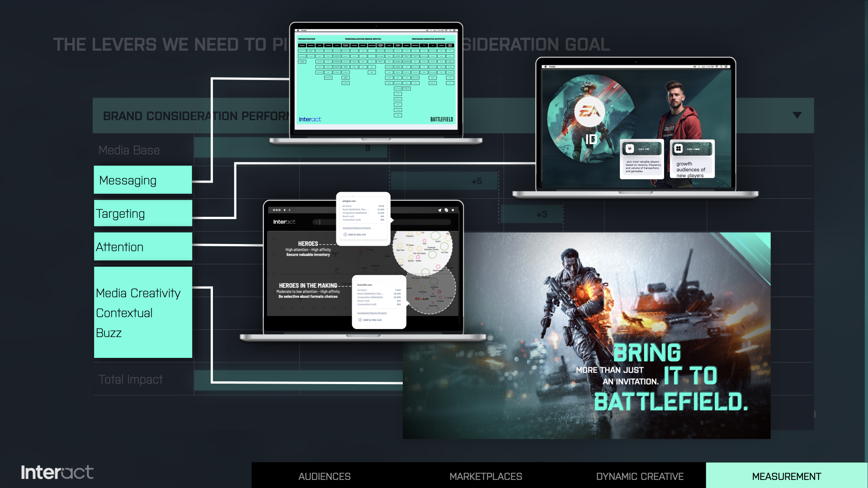Click the +3 value in the Attention row
This screenshot has height=488, width=868.
[542, 214]
